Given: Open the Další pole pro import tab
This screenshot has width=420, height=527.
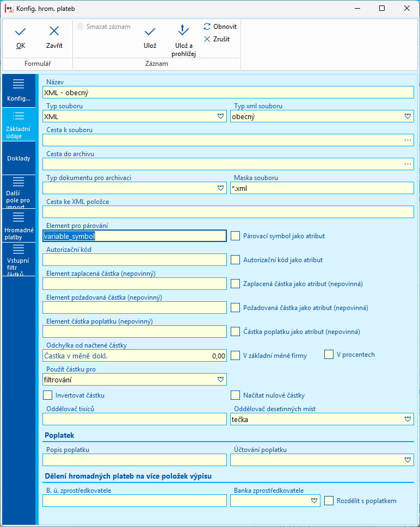Looking at the screenshot, I should 18,192.
